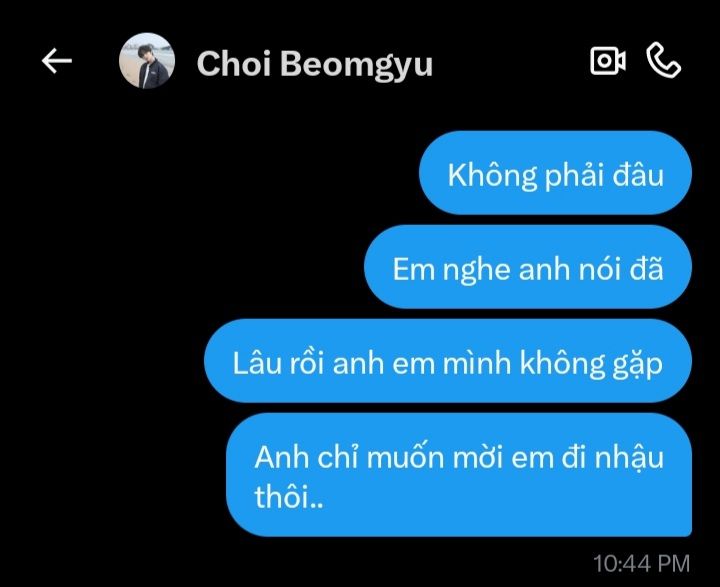Image resolution: width=720 pixels, height=587 pixels.
Task: Select the "Không phải đâu" message bubble
Action: pyautogui.click(x=555, y=173)
